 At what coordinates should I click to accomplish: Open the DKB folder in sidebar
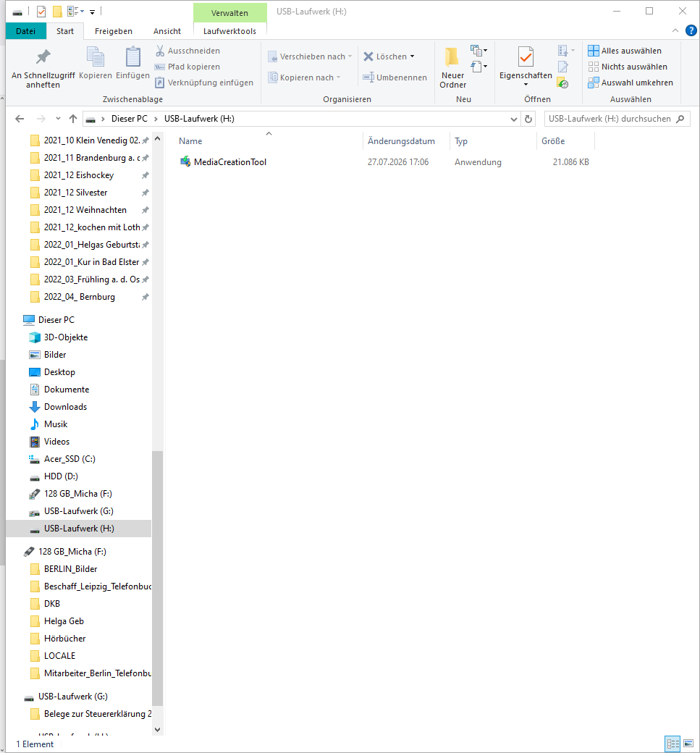(x=52, y=604)
